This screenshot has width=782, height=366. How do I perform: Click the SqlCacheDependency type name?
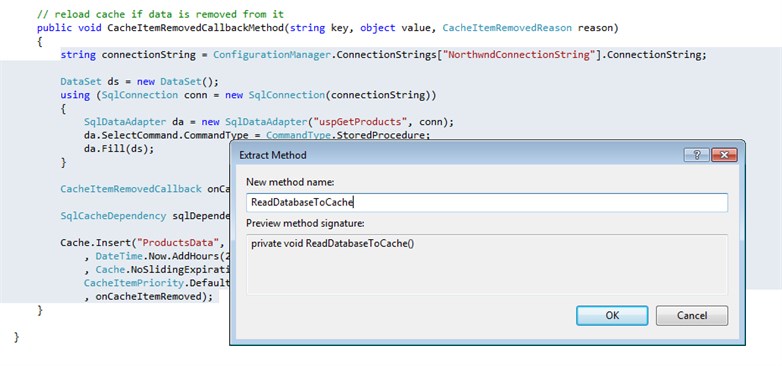tap(113, 216)
